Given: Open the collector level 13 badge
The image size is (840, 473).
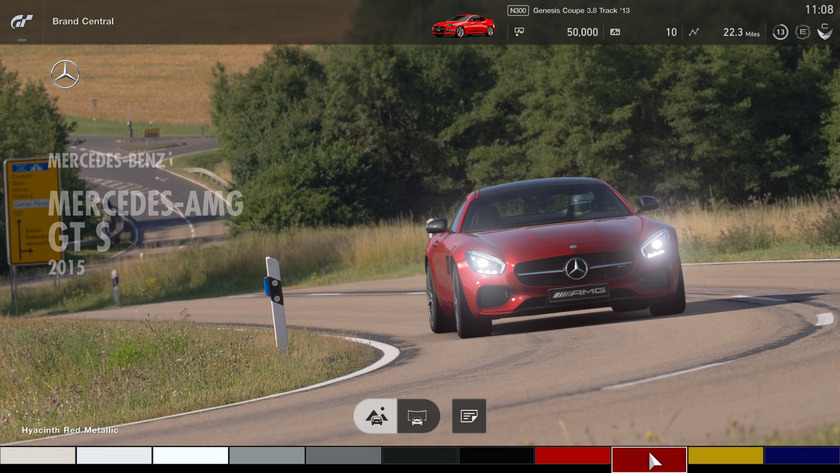Looking at the screenshot, I should tap(780, 32).
